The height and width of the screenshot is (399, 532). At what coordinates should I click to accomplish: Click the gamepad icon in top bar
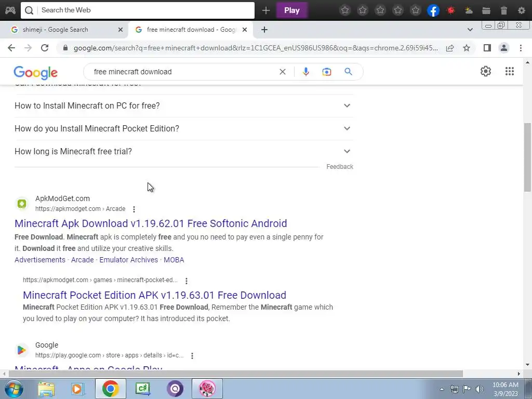tap(10, 10)
